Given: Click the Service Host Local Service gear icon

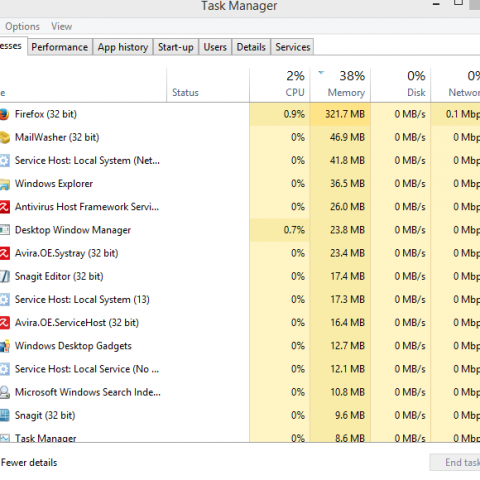Looking at the screenshot, I should tap(5, 369).
